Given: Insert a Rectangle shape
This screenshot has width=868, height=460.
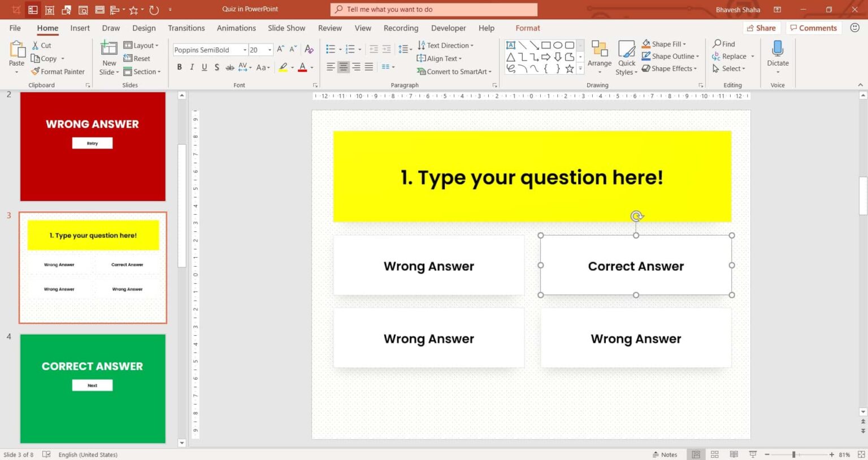Looking at the screenshot, I should click(x=546, y=45).
